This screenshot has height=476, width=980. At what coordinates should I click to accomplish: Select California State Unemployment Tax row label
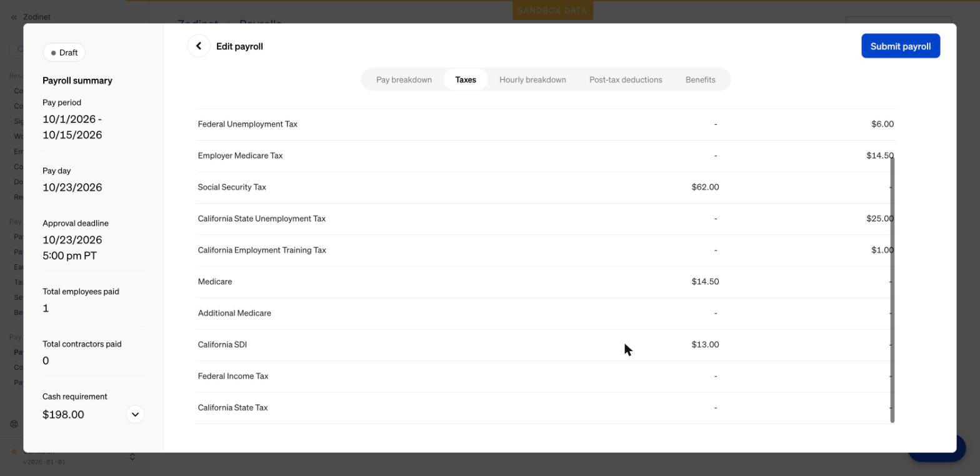click(261, 219)
